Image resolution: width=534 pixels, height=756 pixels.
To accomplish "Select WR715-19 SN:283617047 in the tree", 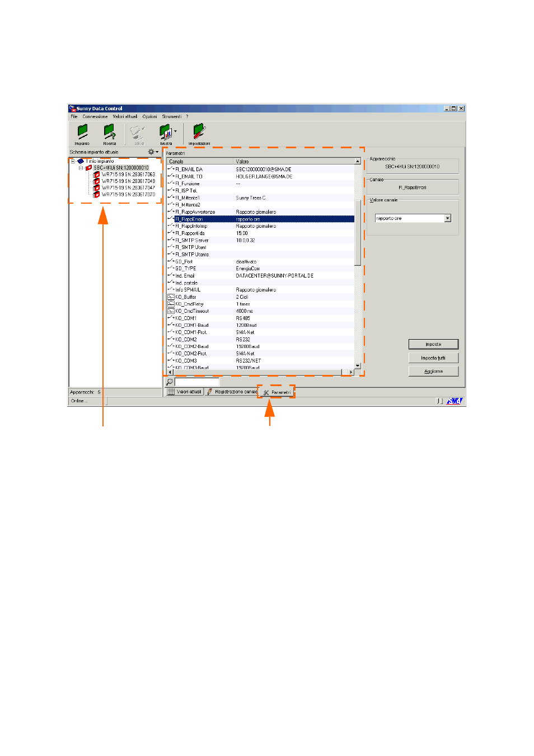I will tap(128, 188).
